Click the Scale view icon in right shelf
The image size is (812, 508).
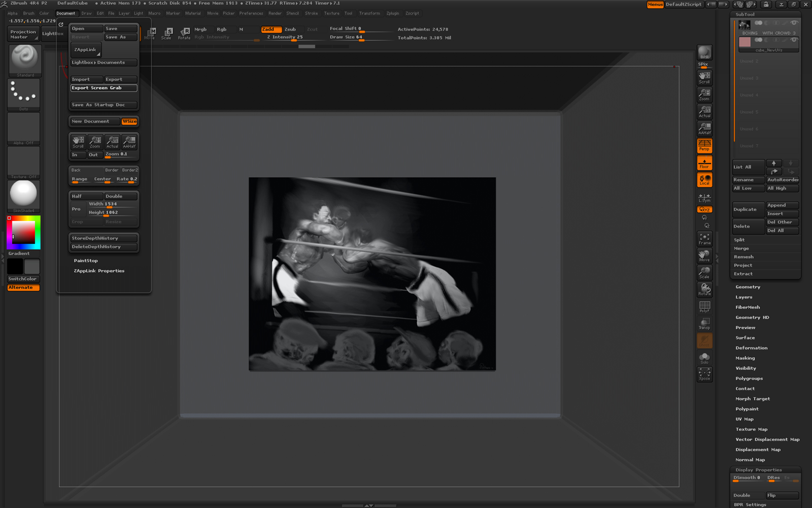click(x=704, y=272)
